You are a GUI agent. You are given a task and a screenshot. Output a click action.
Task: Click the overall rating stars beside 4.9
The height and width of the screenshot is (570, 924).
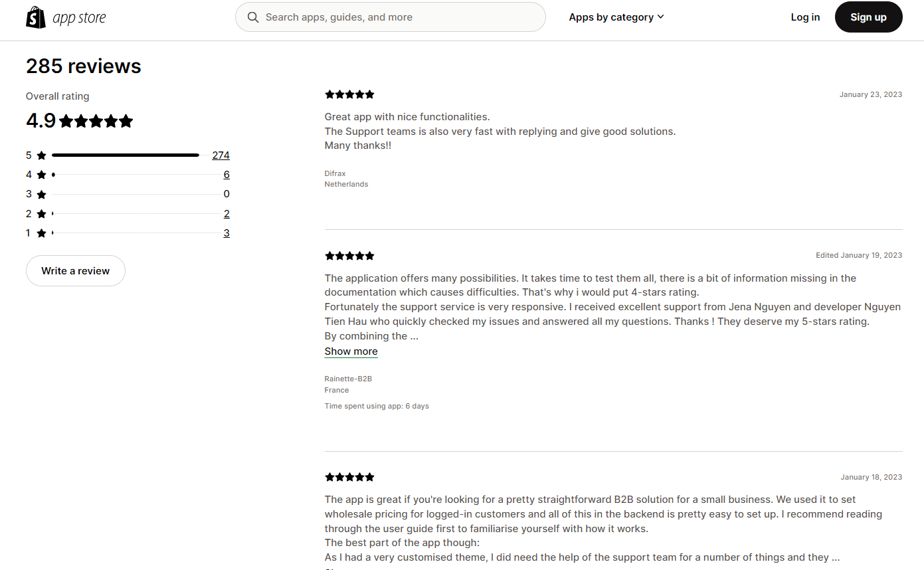96,122
